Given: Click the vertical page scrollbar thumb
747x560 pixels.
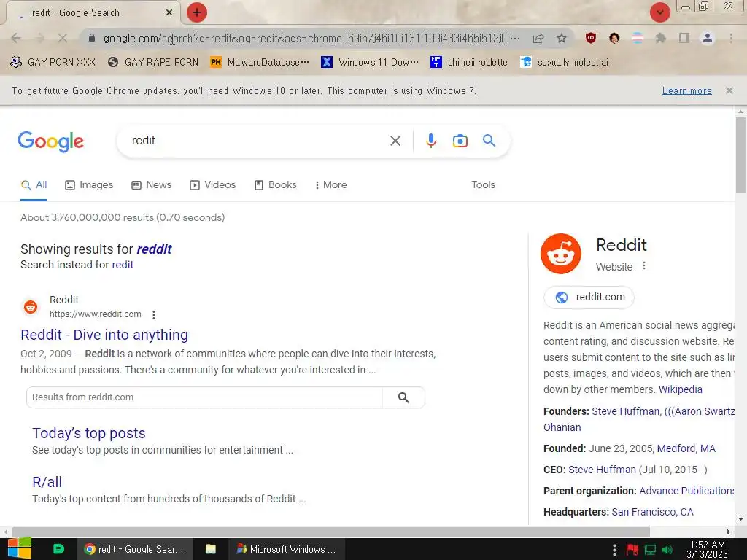Looking at the screenshot, I should (x=740, y=155).
